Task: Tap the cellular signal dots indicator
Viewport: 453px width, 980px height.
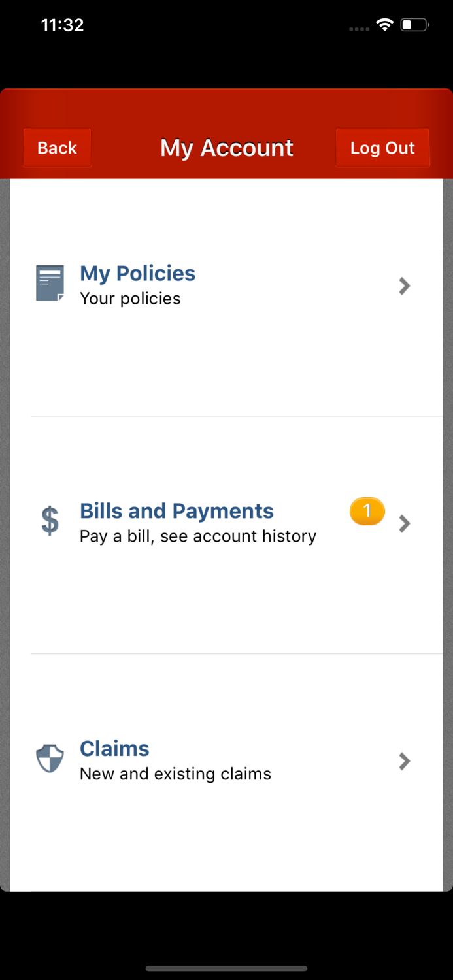Action: coord(359,29)
